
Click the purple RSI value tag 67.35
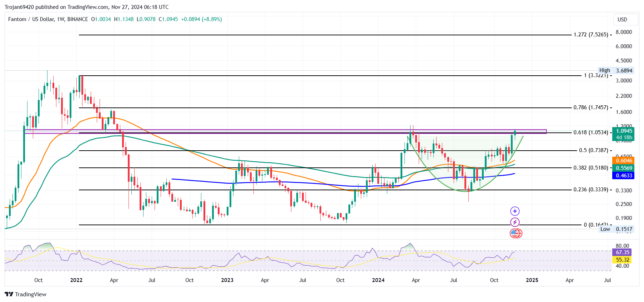622,252
